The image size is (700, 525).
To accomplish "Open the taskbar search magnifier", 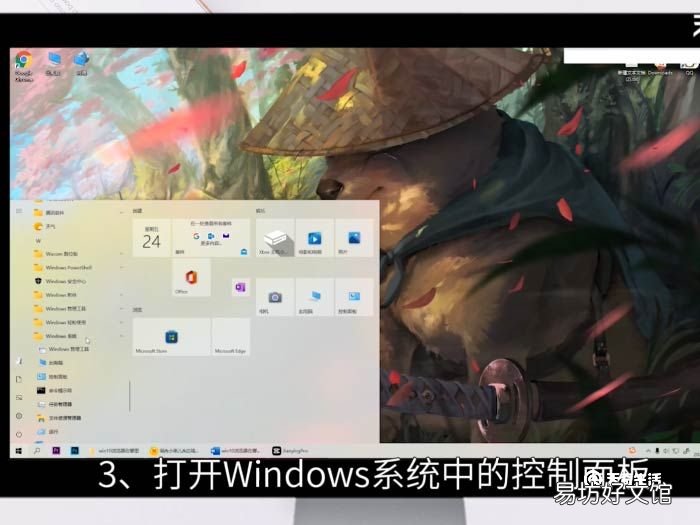I will click(37, 451).
